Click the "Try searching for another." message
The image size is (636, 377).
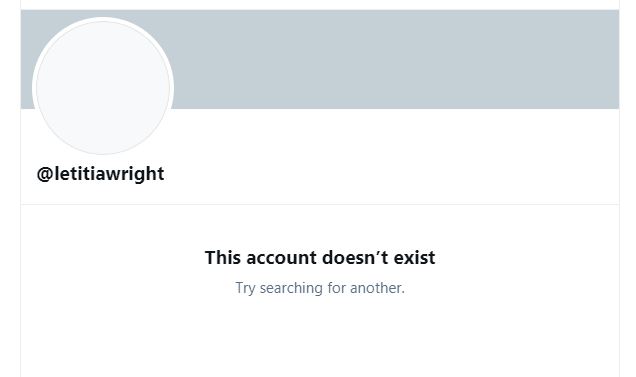pos(320,288)
